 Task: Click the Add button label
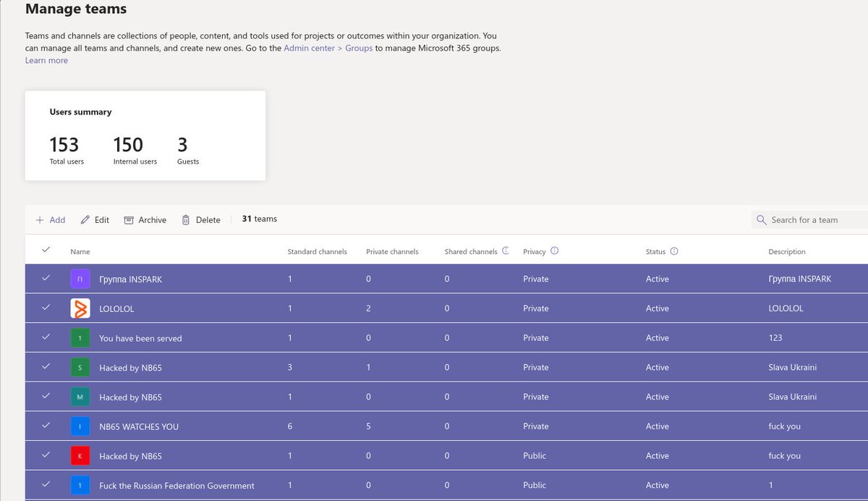click(57, 220)
